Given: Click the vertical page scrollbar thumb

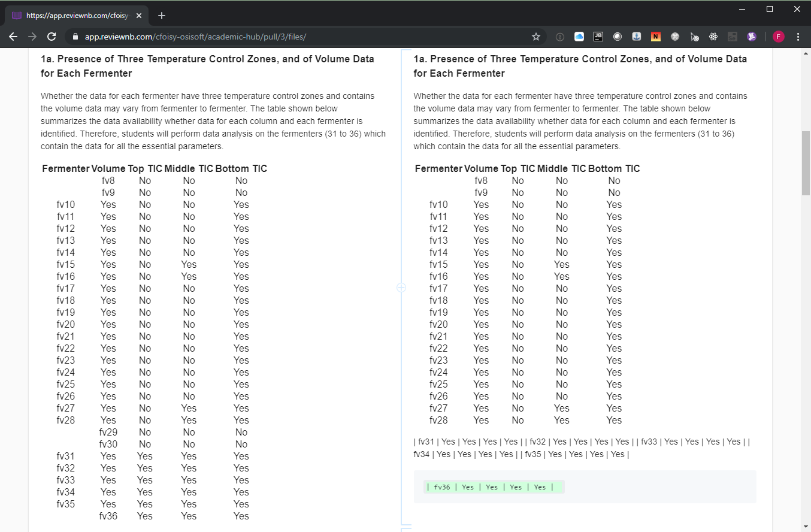Looking at the screenshot, I should (x=806, y=162).
